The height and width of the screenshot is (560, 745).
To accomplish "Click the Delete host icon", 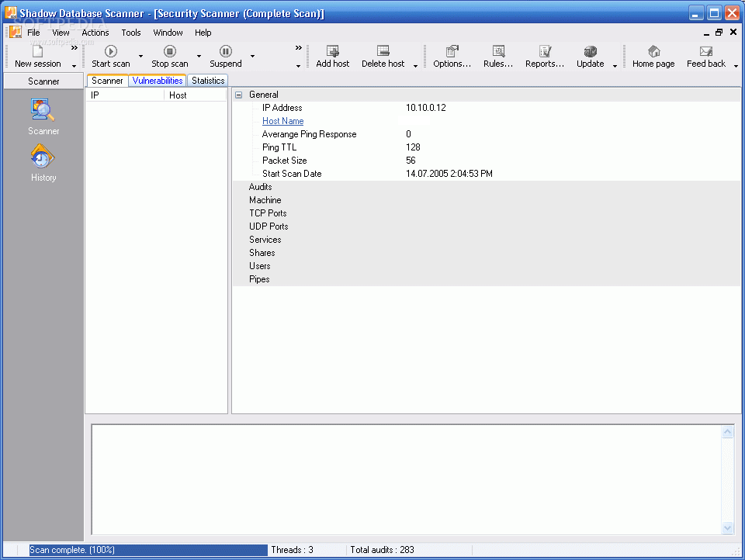I will point(383,51).
